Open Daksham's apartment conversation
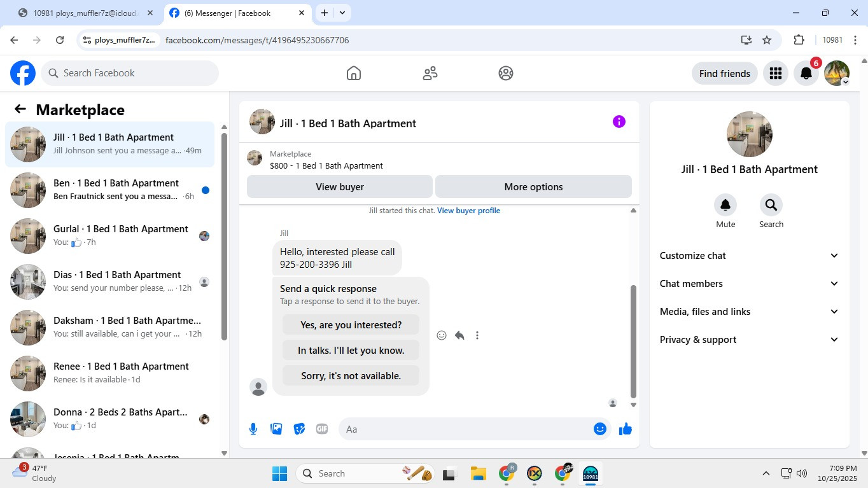 pos(109,328)
